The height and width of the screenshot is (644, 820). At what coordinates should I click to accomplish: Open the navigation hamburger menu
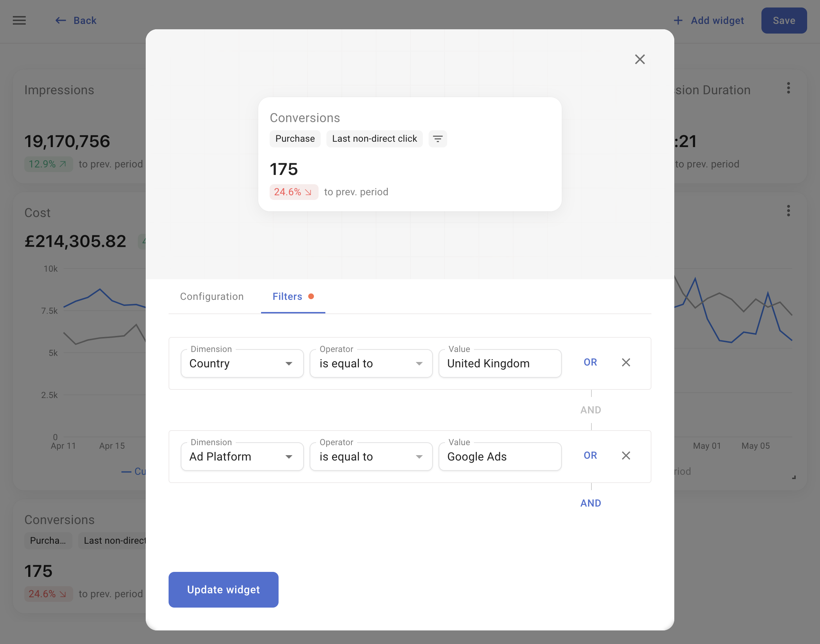tap(19, 20)
